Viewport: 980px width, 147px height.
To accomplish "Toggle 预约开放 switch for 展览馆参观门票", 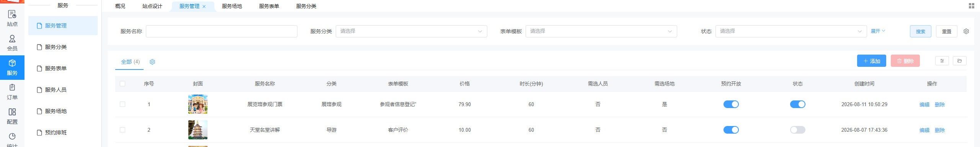I will [731, 104].
